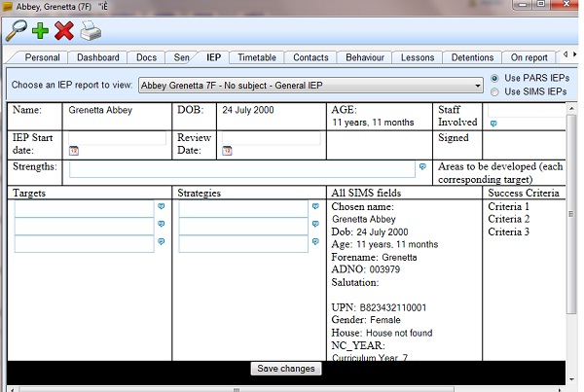The height and width of the screenshot is (392, 584).
Task: Click the 'All SIMS fields' column header
Action: [x=366, y=193]
